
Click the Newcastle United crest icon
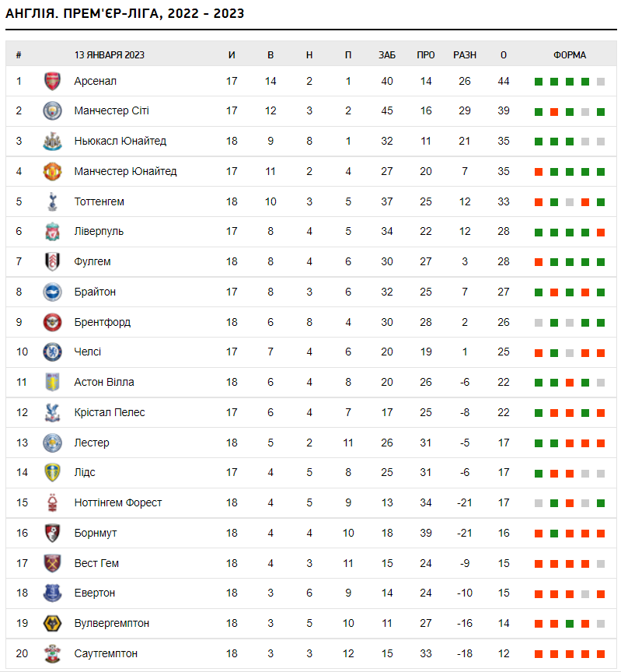(52, 141)
